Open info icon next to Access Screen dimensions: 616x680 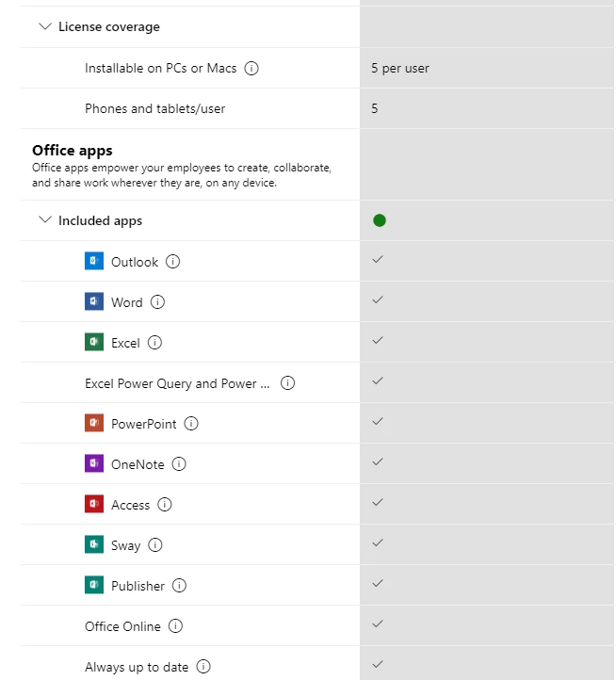[165, 505]
